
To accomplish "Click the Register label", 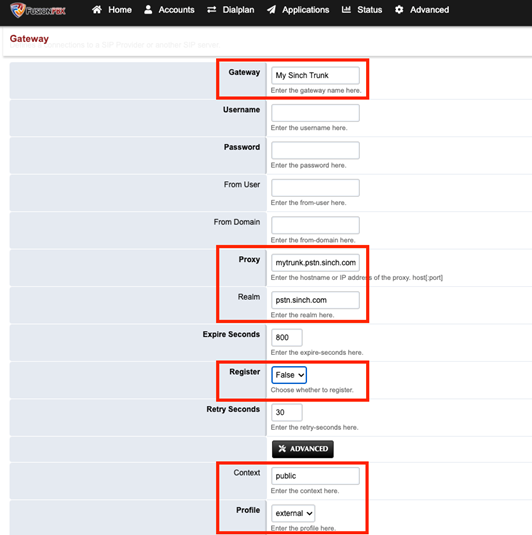I will 245,372.
